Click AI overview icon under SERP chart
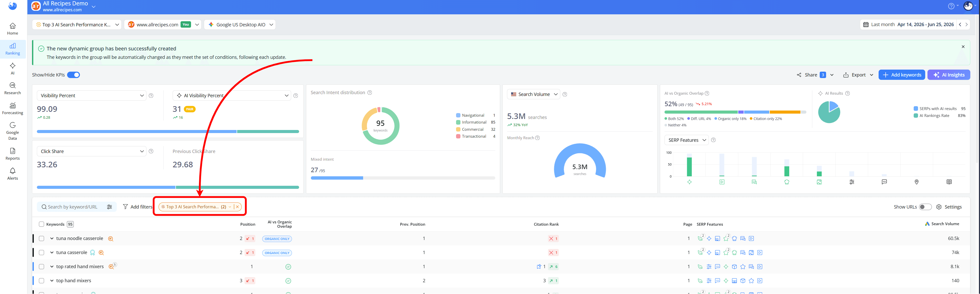Image resolution: width=980 pixels, height=294 pixels. click(689, 182)
